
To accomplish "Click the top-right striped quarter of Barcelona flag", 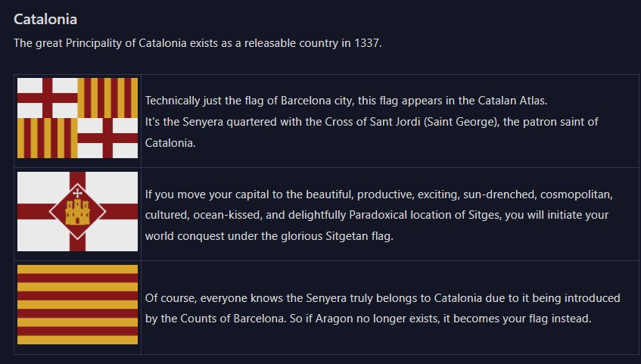I will [108, 98].
